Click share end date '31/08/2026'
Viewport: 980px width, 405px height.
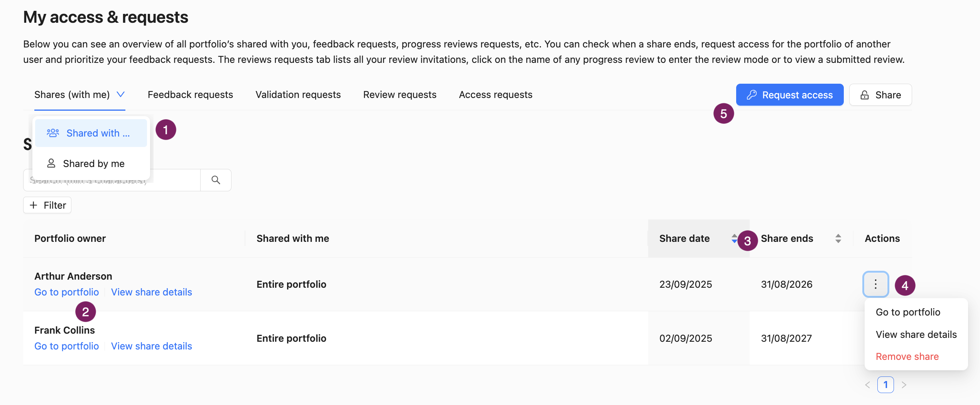click(x=786, y=284)
